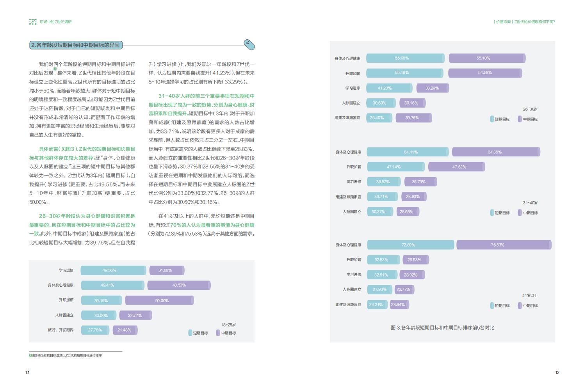Click the blue 72.89% bar in chart
Screen dimensions: 584x392
pyautogui.click(x=411, y=245)
